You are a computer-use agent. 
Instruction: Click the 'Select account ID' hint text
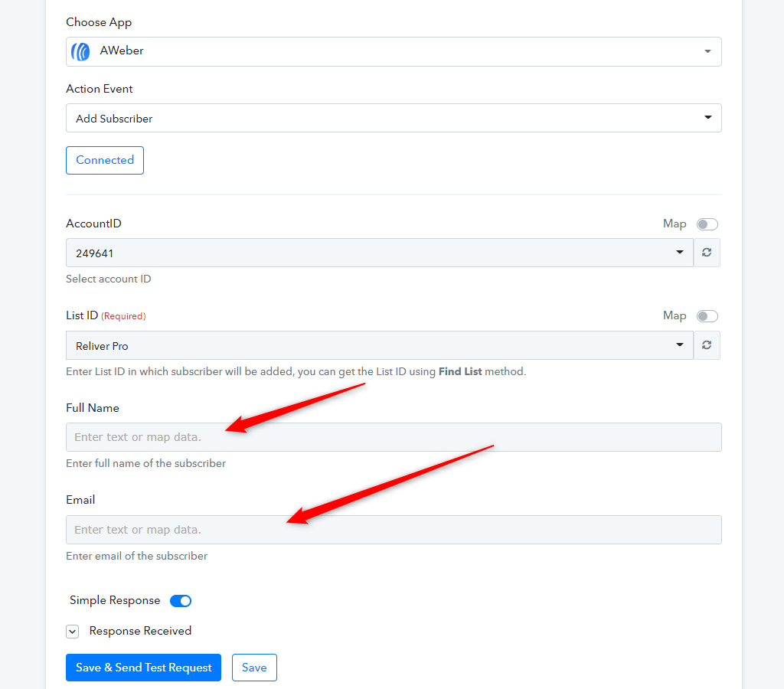click(x=109, y=279)
